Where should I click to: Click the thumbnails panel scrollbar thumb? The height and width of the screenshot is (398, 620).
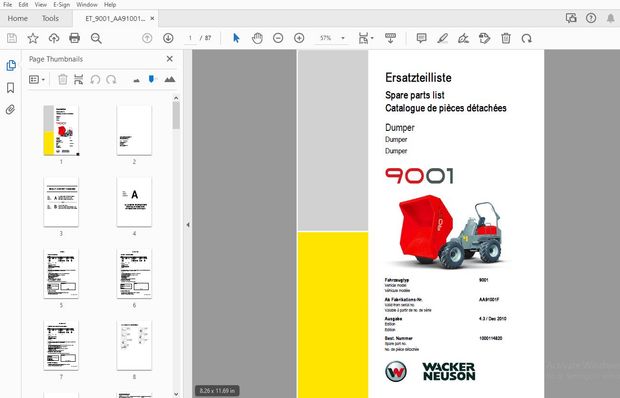[x=176, y=115]
